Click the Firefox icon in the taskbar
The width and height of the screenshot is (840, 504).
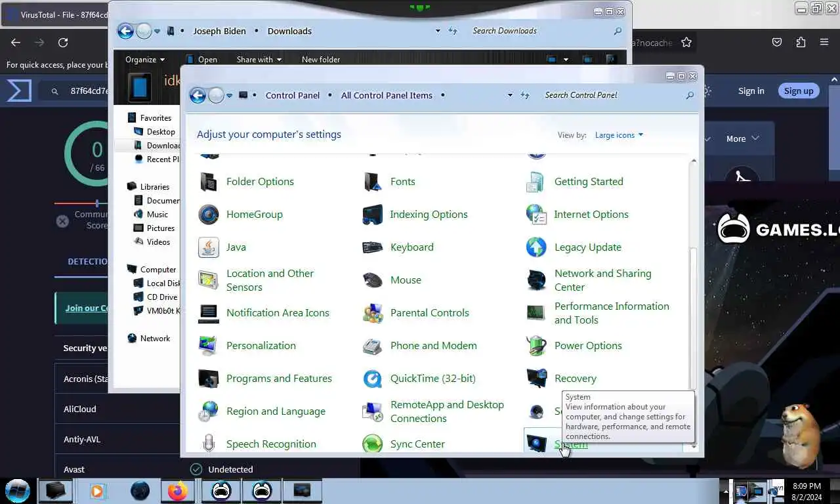coord(178,490)
